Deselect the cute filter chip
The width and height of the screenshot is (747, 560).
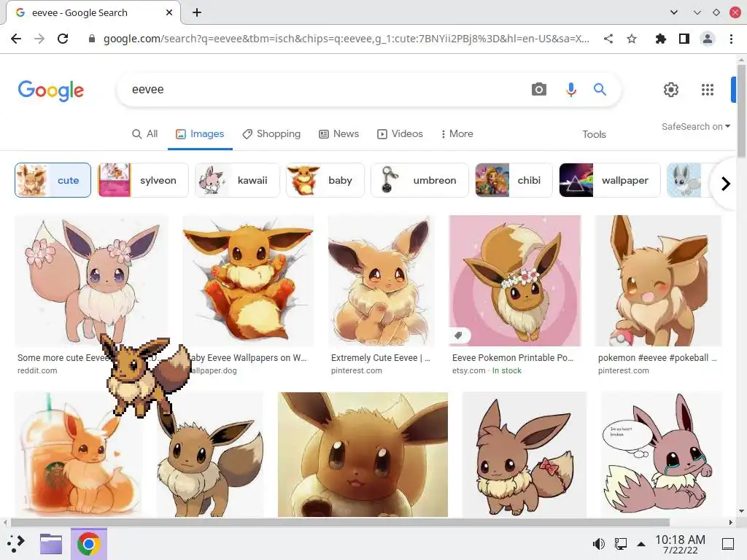point(53,180)
